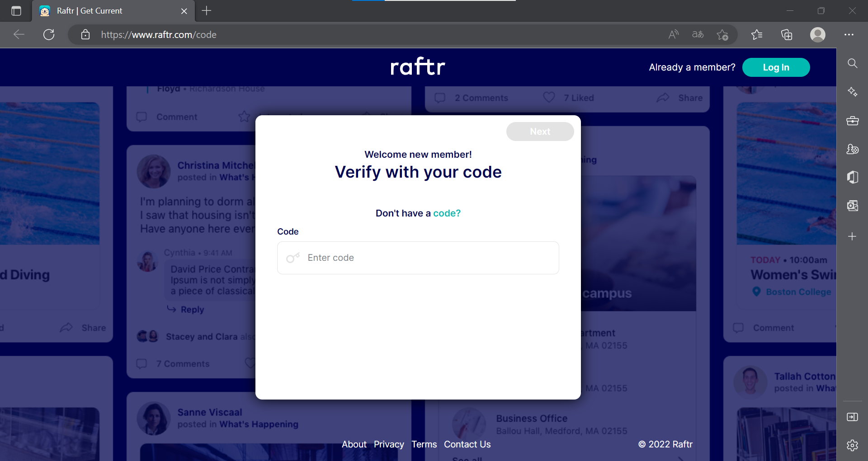The height and width of the screenshot is (461, 868).
Task: Open the Outlook icon in sidebar
Action: tap(852, 206)
